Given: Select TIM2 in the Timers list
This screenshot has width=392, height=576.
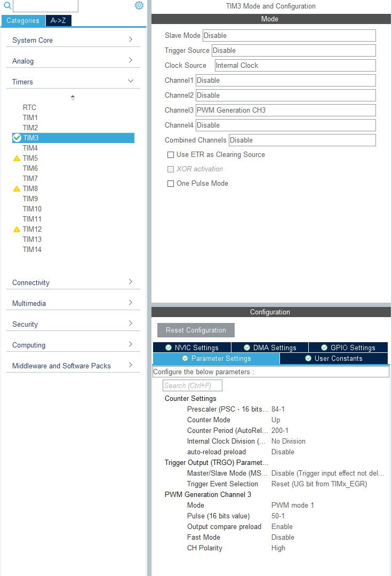Looking at the screenshot, I should click(30, 128).
